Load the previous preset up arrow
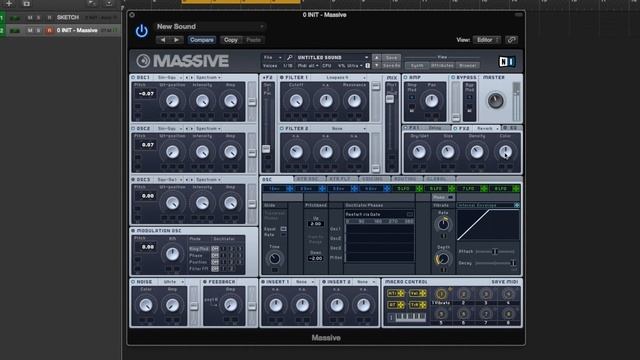Viewport: 640px width, 360px height. pos(376,58)
